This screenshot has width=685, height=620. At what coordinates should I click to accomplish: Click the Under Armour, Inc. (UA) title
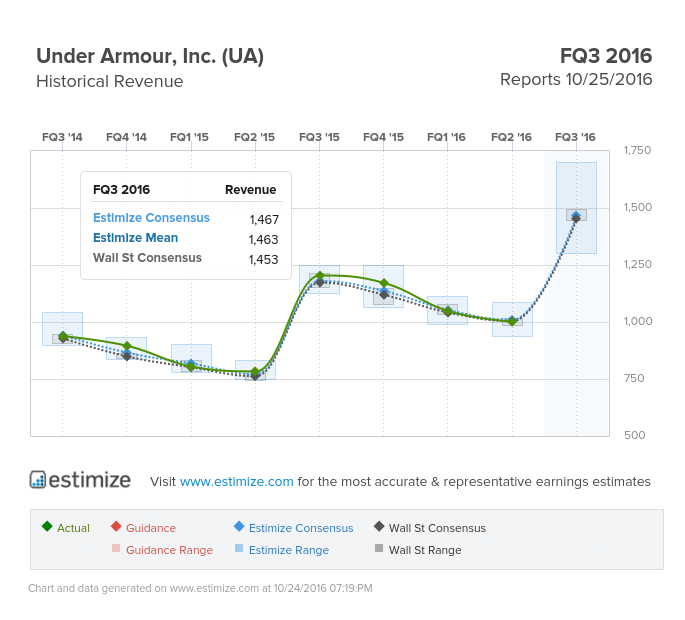click(150, 56)
